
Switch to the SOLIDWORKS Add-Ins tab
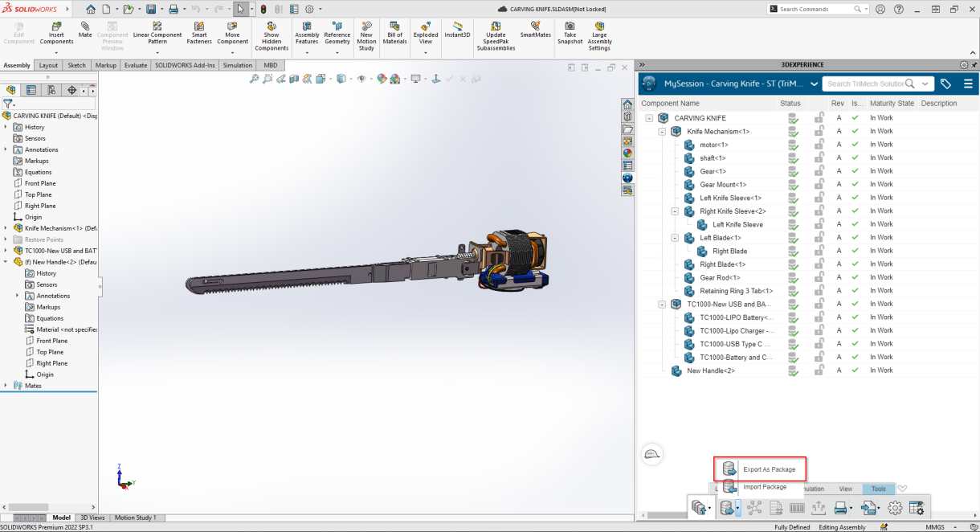tap(185, 65)
